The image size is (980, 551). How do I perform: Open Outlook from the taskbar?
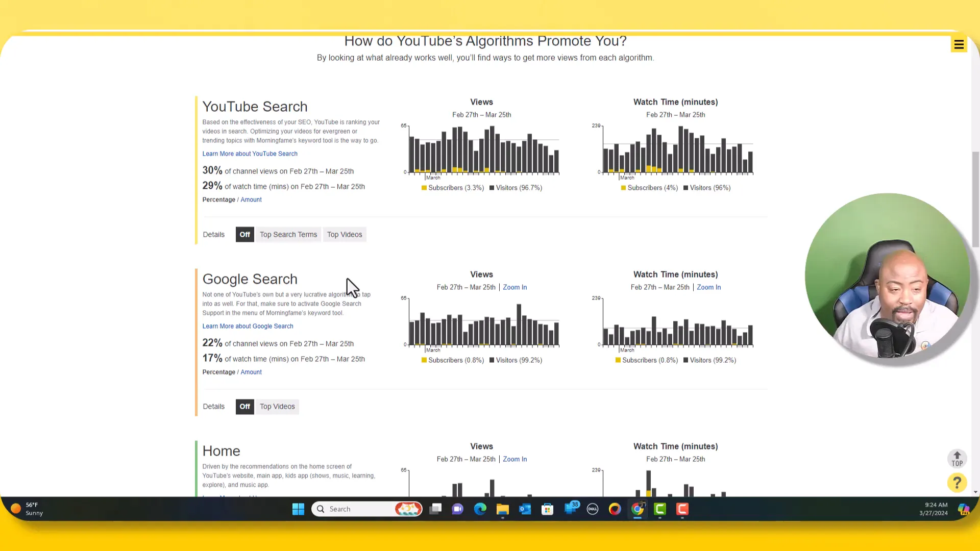525,509
